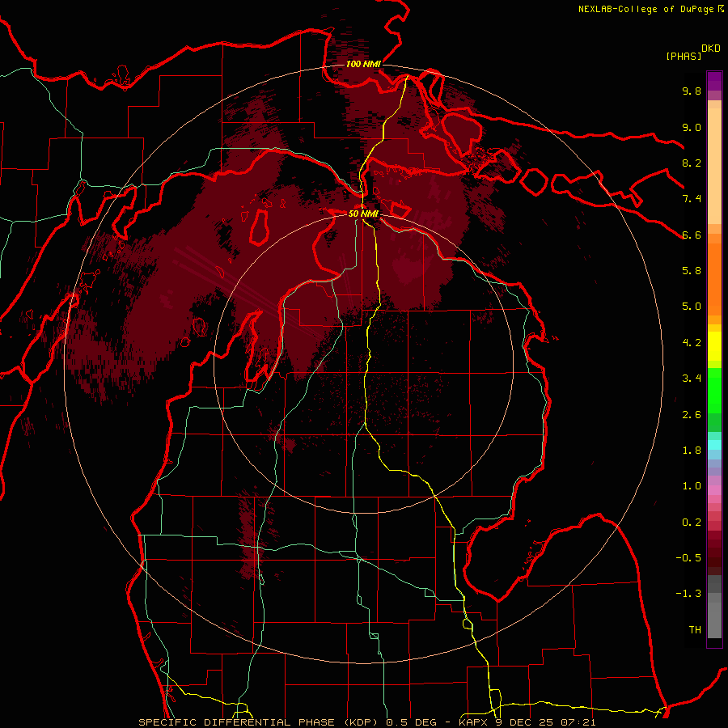Image resolution: width=728 pixels, height=728 pixels.
Task: Click the 1.0 scale value
Action: 692,486
